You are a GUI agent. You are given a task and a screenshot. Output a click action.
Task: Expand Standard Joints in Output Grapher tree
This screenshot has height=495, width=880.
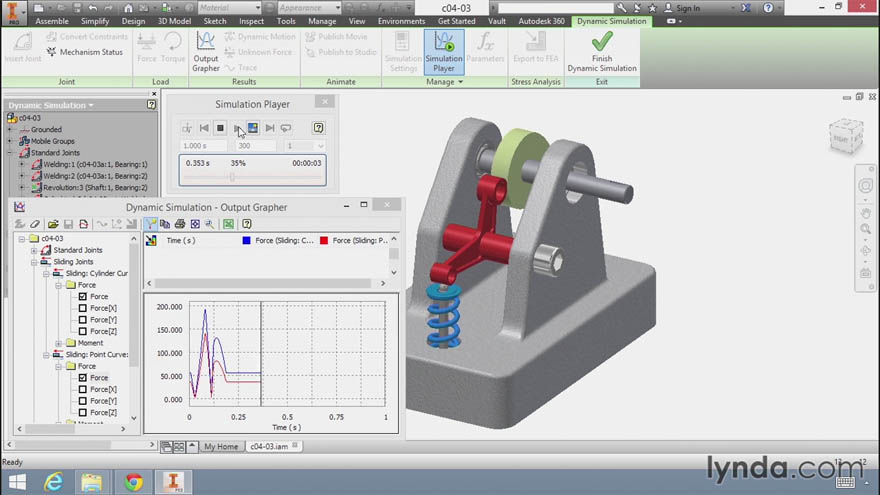(34, 250)
